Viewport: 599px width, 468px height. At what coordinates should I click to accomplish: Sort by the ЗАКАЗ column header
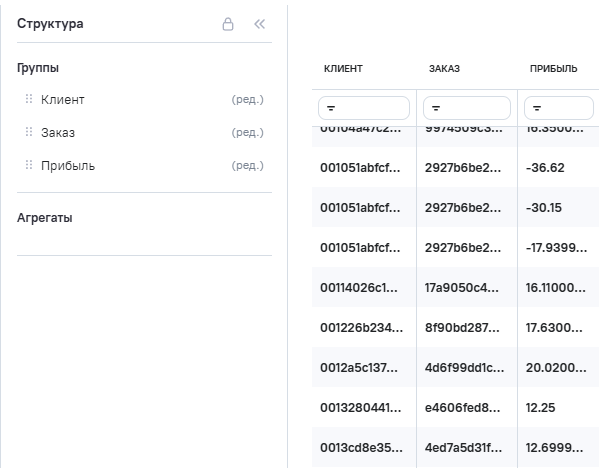pyautogui.click(x=444, y=69)
